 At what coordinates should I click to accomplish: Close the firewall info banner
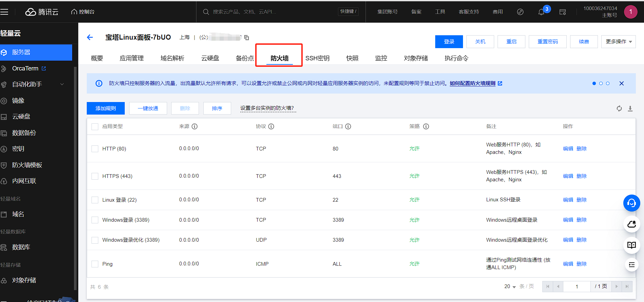pos(622,83)
